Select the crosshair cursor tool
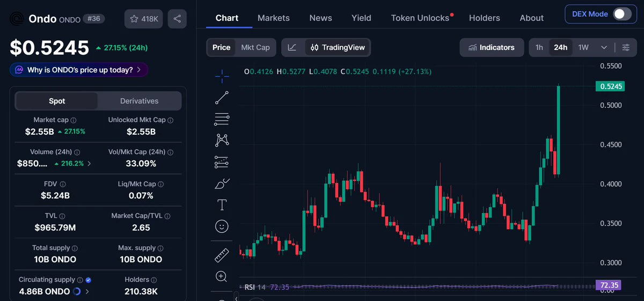This screenshot has width=644, height=301. 222,76
